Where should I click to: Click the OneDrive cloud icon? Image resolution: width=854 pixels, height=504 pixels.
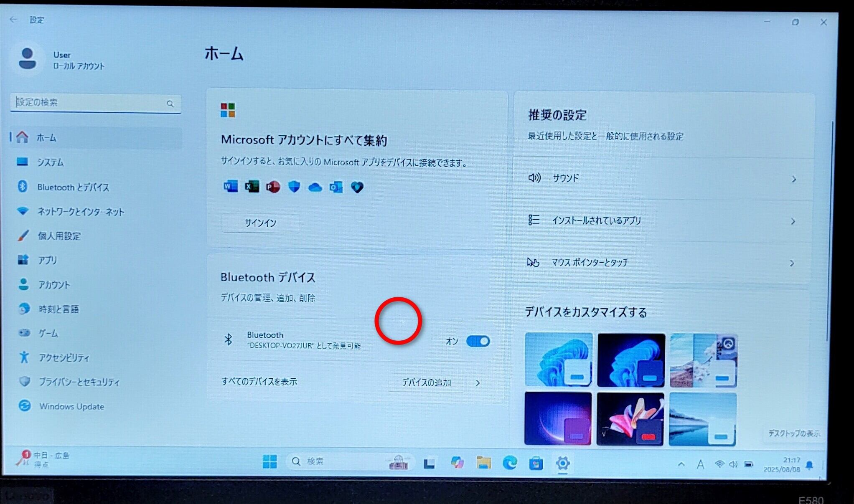315,187
